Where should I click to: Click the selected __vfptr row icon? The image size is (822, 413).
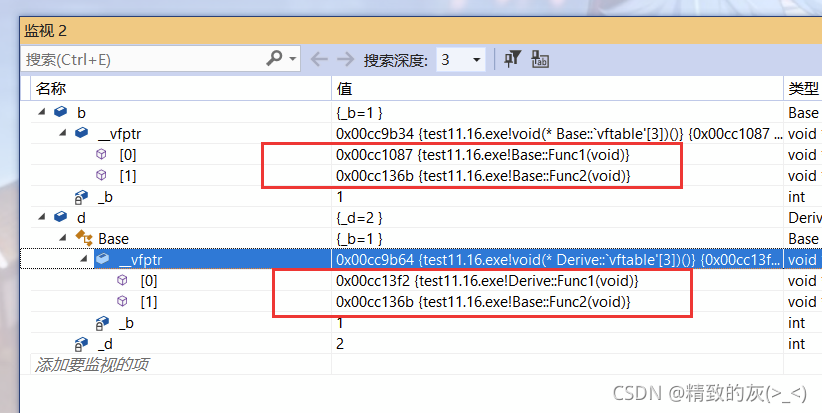[103, 258]
